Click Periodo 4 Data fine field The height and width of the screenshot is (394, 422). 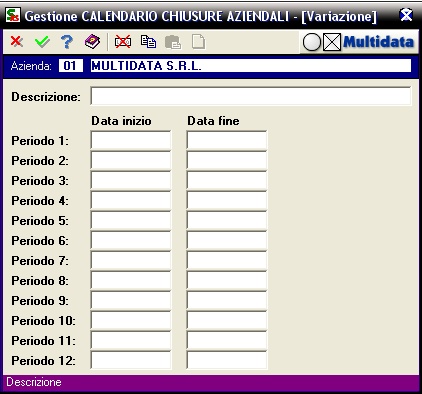(227, 200)
